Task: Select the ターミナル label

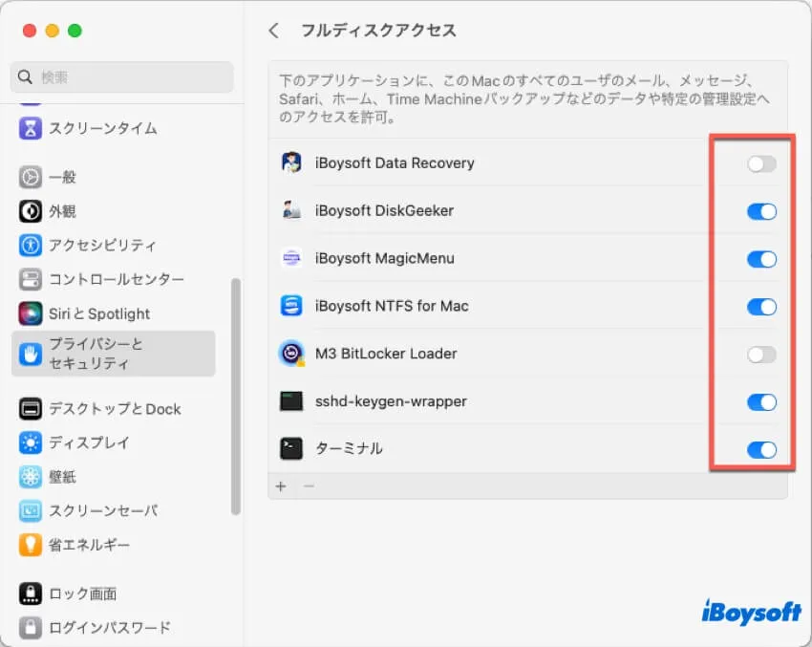Action: (349, 448)
